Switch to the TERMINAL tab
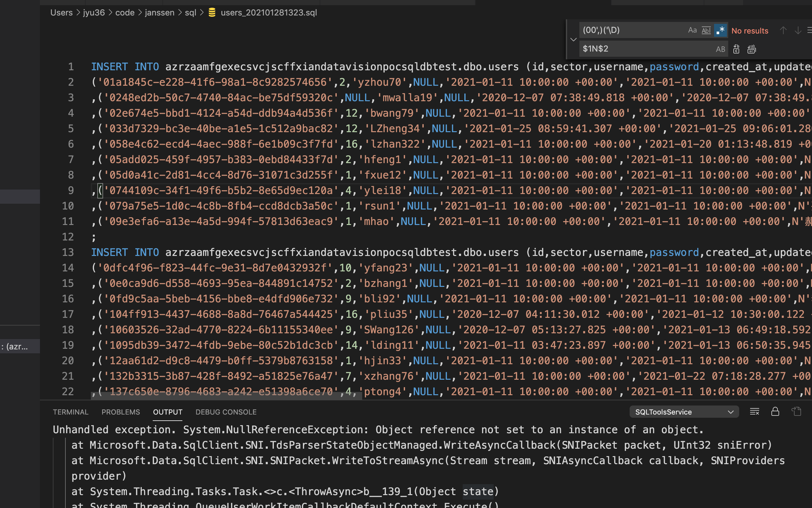The image size is (812, 508). [71, 412]
